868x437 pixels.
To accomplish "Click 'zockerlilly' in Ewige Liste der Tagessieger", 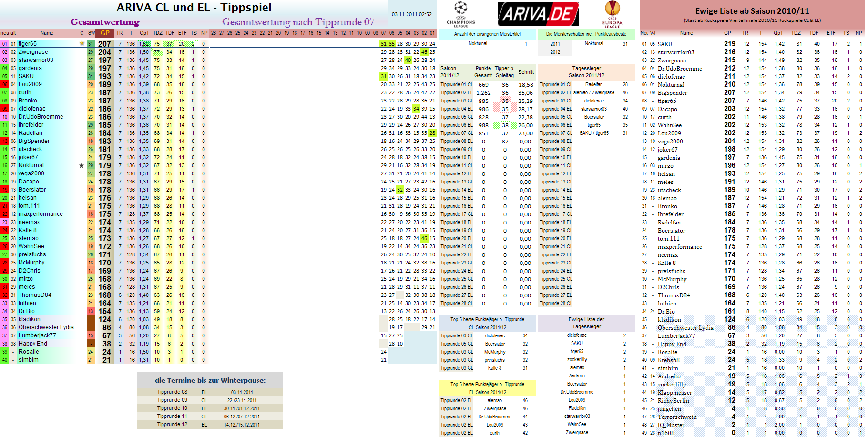I will click(x=577, y=360).
